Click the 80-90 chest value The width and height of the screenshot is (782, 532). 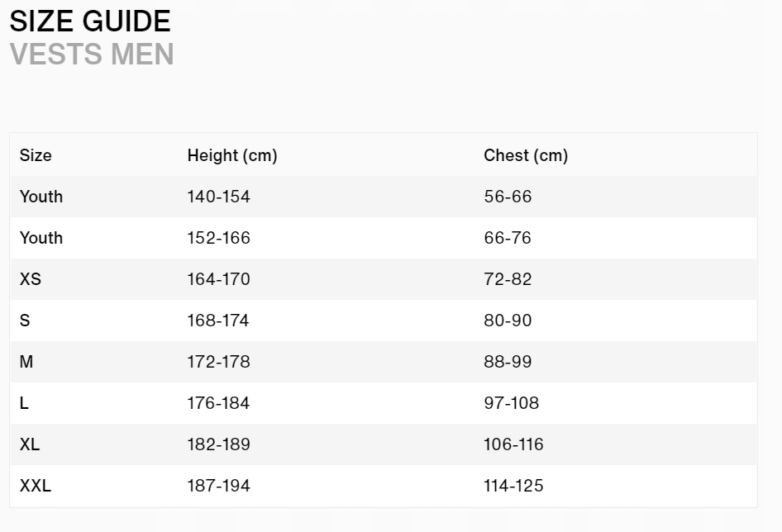coord(508,321)
